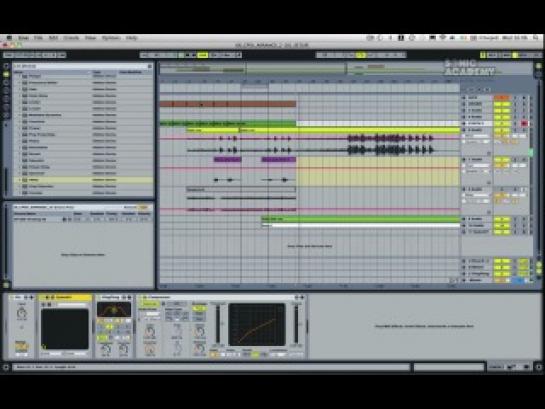The height and width of the screenshot is (409, 545).
Task: Click the save preset icon at Compressor's title right
Action: tap(302, 297)
